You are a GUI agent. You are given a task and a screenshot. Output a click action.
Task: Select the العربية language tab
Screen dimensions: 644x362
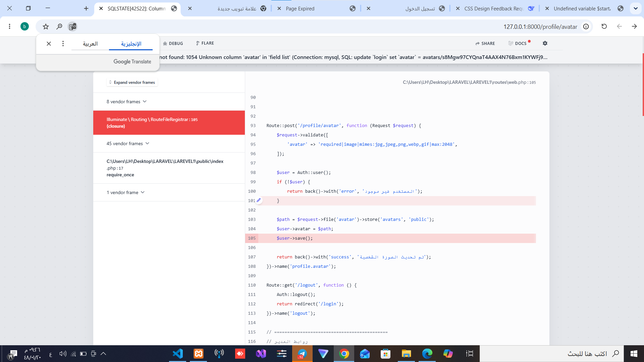tap(90, 44)
